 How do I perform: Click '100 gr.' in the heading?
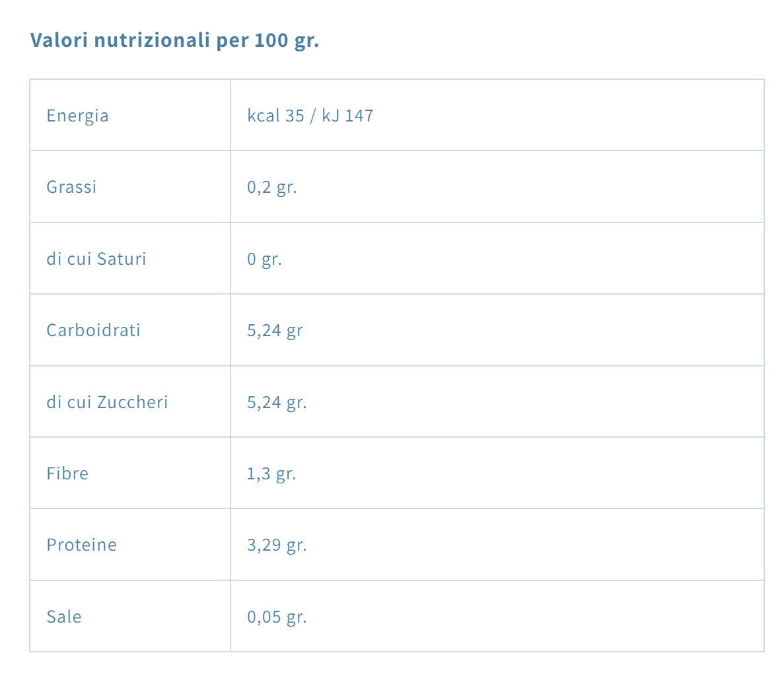tap(287, 40)
